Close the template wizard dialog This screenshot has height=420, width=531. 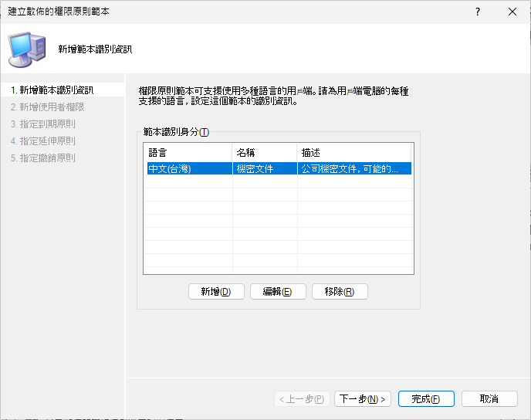pos(512,12)
